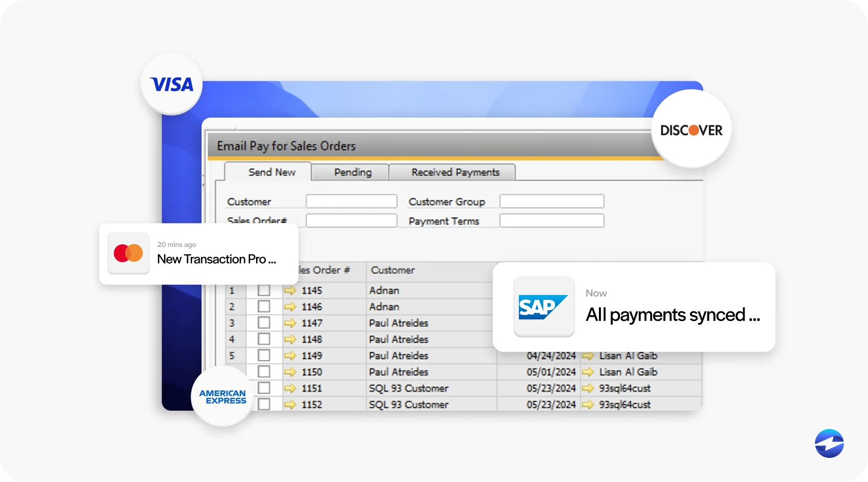Image resolution: width=868 pixels, height=482 pixels.
Task: Check the box for order 1148
Action: tap(264, 339)
